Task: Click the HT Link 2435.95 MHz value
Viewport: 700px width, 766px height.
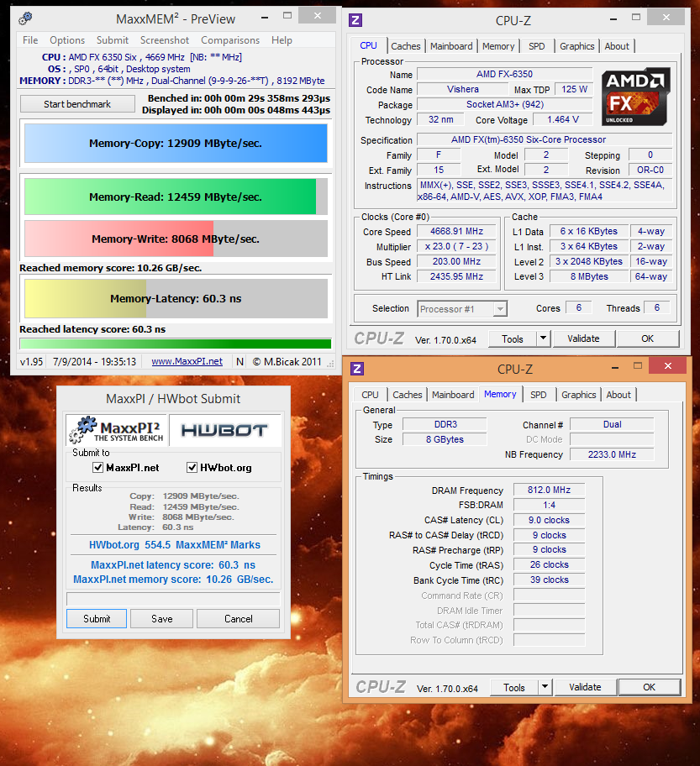Action: click(x=456, y=276)
